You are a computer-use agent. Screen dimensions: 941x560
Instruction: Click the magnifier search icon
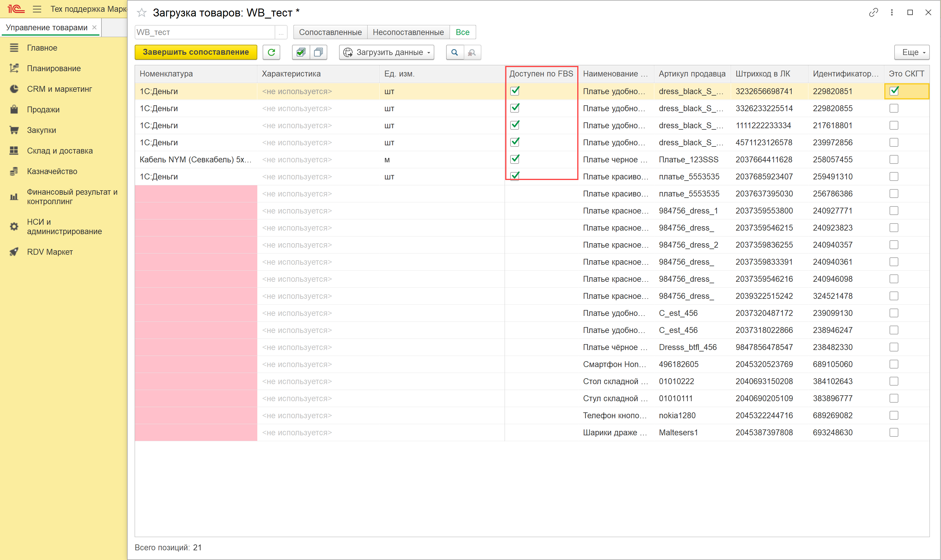(x=455, y=52)
